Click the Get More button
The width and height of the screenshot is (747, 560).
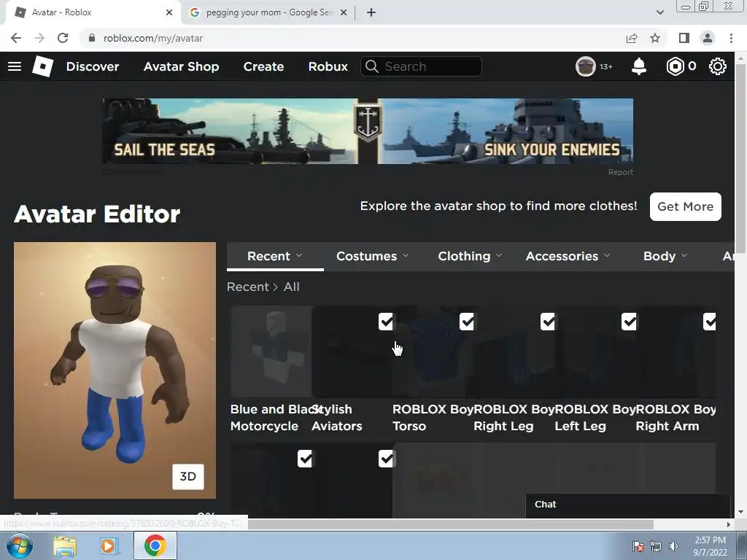686,206
